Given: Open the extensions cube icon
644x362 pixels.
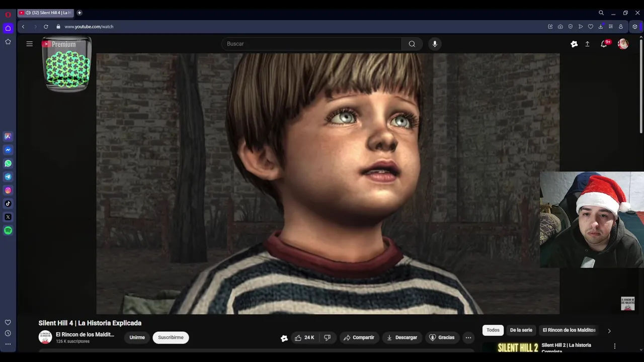Looking at the screenshot, I should [635, 27].
